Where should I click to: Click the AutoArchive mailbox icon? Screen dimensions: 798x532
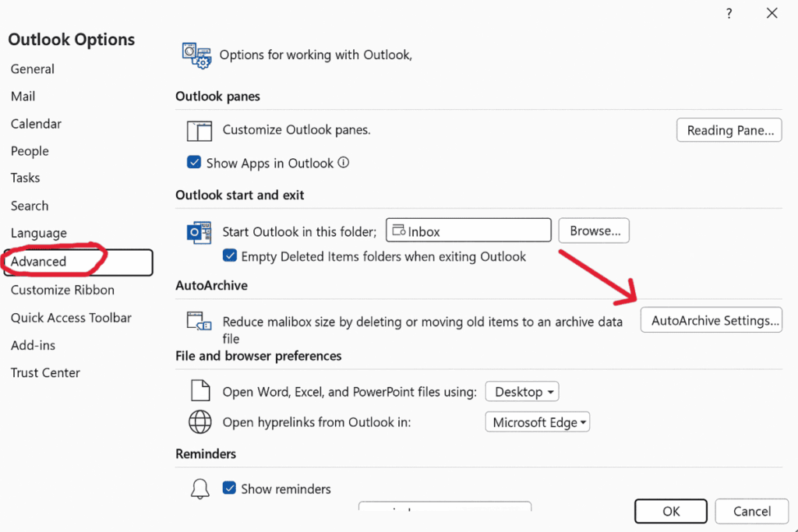click(199, 322)
